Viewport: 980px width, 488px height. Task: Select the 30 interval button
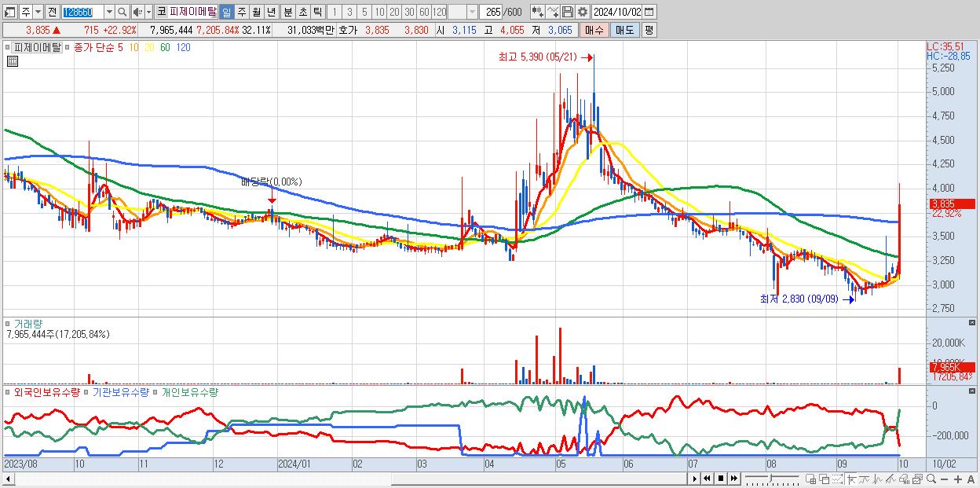click(x=409, y=12)
